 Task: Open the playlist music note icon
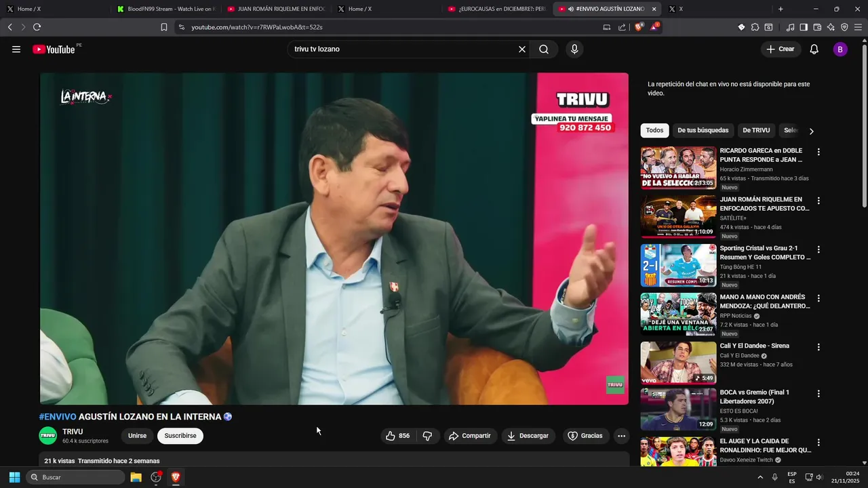pos(790,27)
